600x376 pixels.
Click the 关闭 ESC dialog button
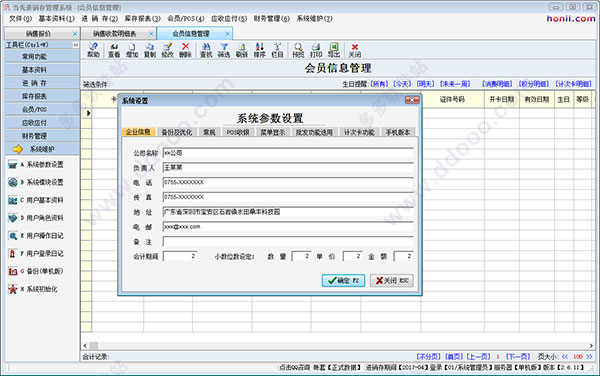click(392, 280)
